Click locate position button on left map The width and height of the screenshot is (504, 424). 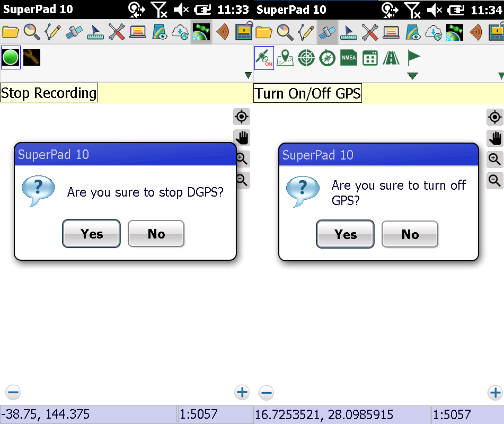tap(241, 117)
